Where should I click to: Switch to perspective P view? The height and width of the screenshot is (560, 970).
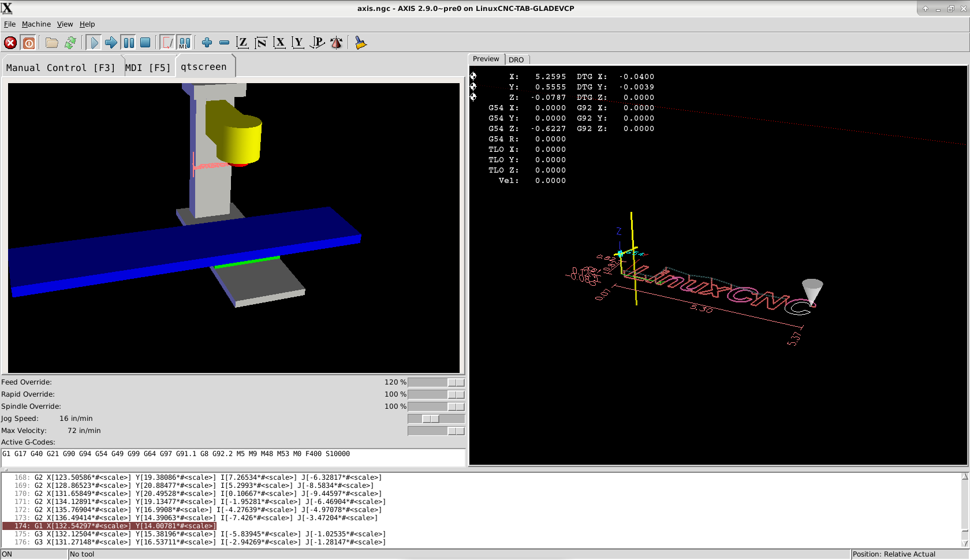point(317,43)
